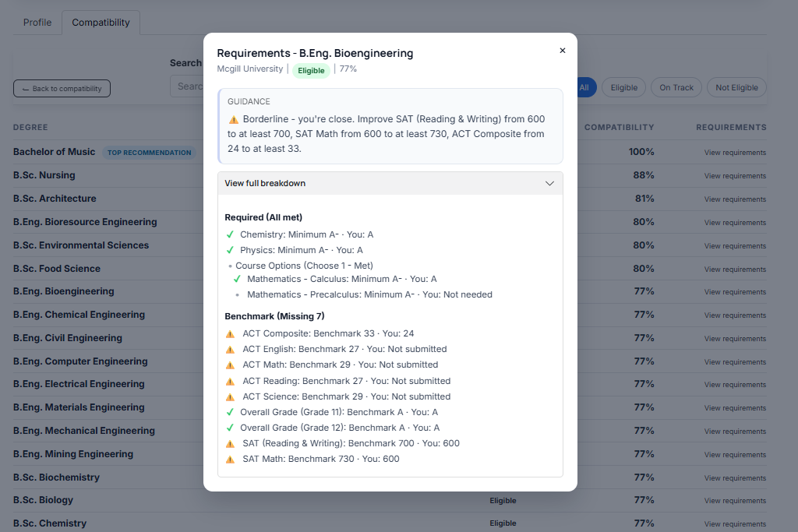The width and height of the screenshot is (798, 532).
Task: View requirements for B.Eng. Mechanical Engineering
Action: click(735, 432)
